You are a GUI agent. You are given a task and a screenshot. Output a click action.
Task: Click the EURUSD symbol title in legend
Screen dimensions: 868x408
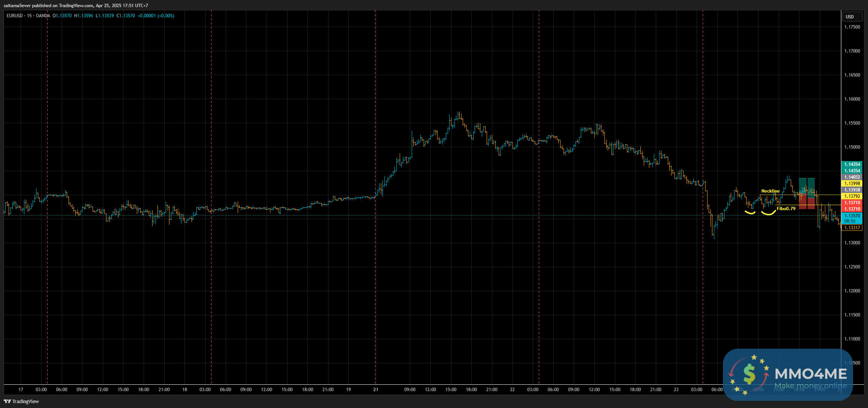pos(15,16)
